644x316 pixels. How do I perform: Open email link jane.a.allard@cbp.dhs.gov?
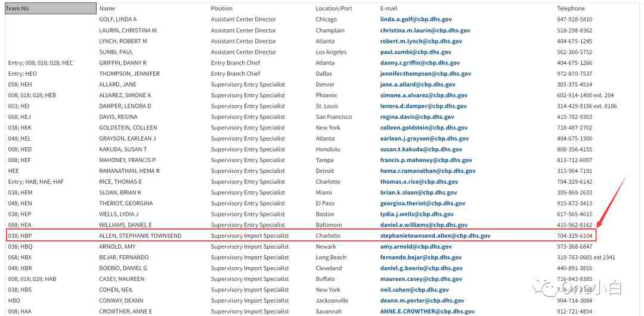tap(417, 84)
